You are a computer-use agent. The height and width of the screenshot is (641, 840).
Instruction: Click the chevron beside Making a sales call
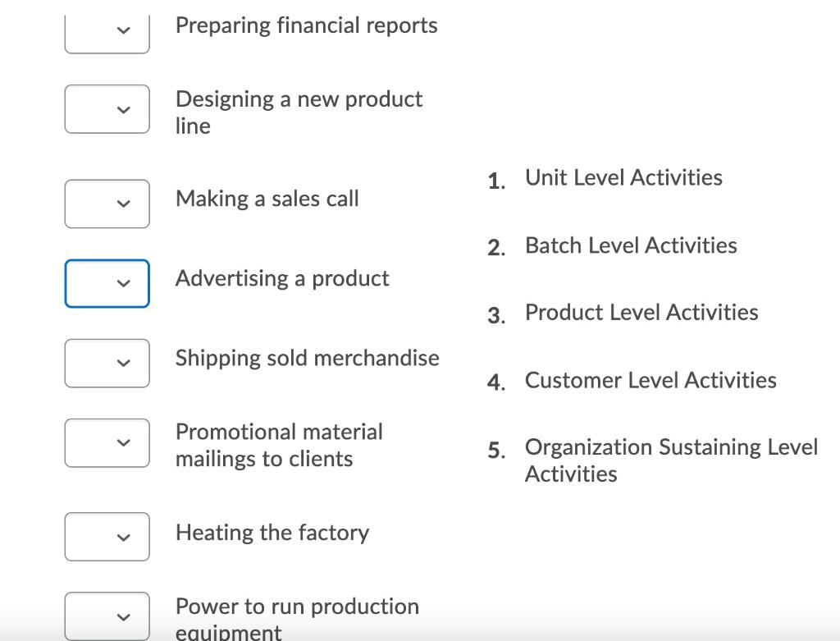(121, 204)
